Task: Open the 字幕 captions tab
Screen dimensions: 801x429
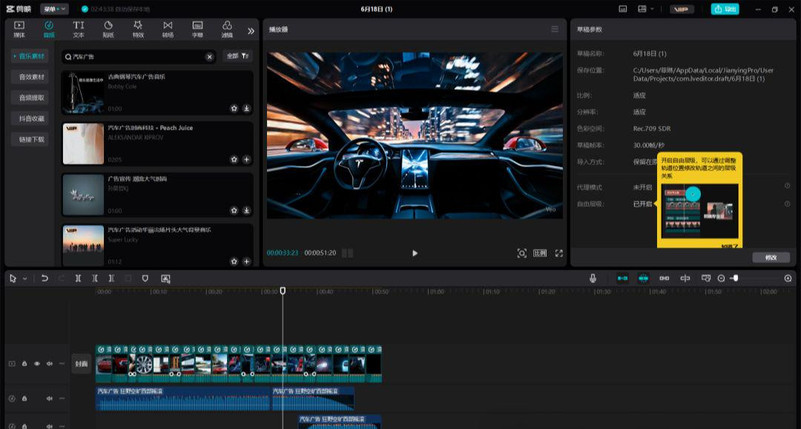Action: 197,30
